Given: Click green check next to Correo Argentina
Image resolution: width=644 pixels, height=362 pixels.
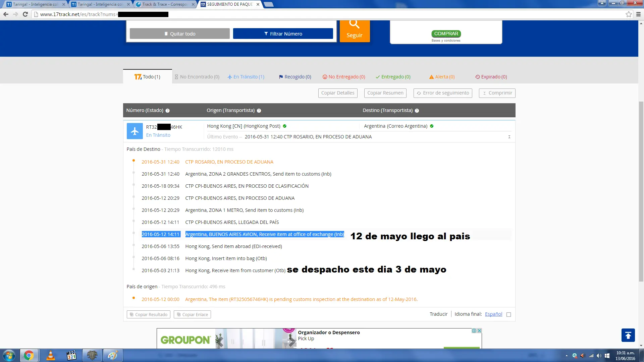Looking at the screenshot, I should click(x=432, y=126).
